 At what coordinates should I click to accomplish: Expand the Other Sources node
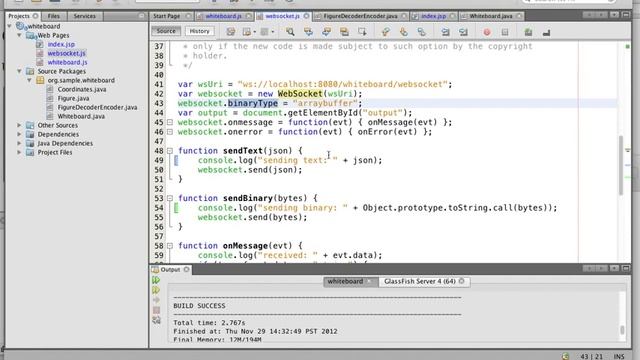(19, 125)
